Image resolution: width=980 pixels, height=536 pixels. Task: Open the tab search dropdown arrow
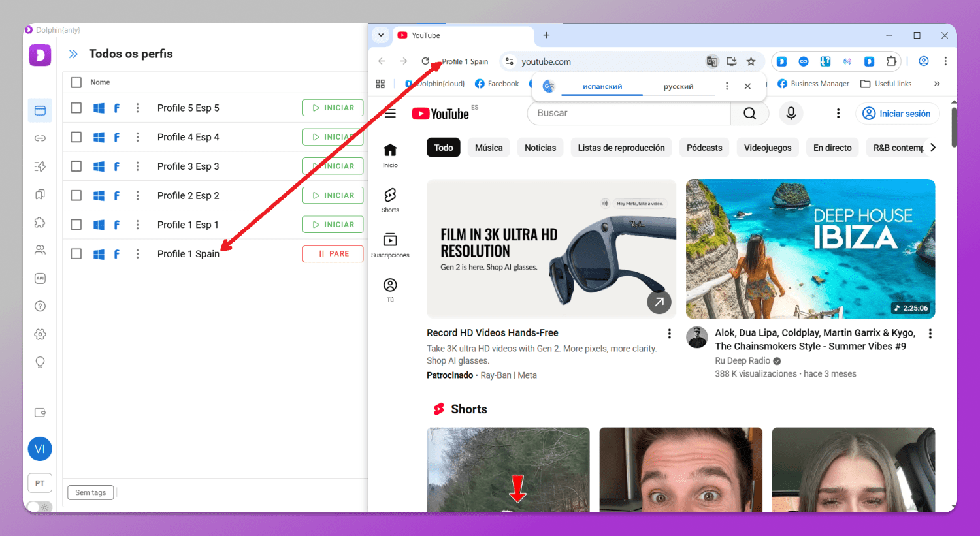(381, 35)
